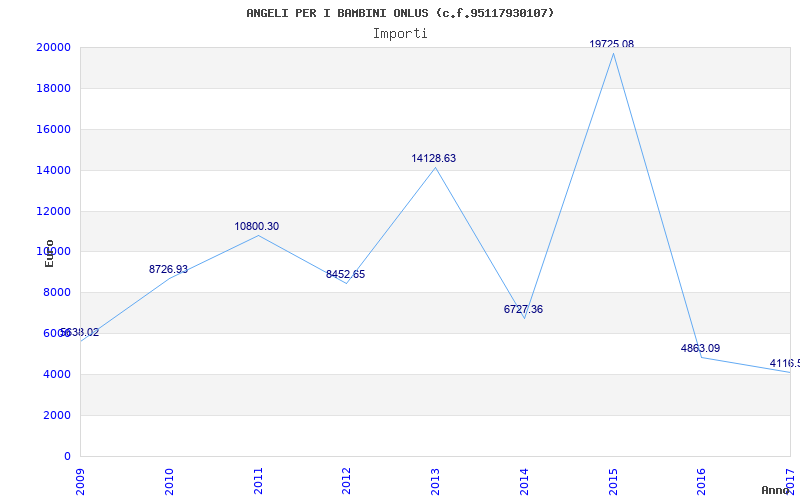Click the 8726.93 data label
The width and height of the screenshot is (800, 500).
pyautogui.click(x=168, y=269)
